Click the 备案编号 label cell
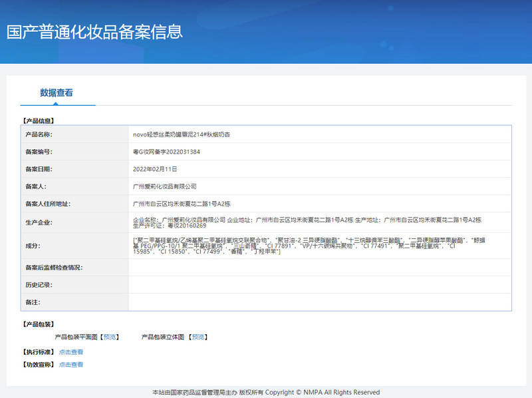532x398 pixels. point(74,152)
